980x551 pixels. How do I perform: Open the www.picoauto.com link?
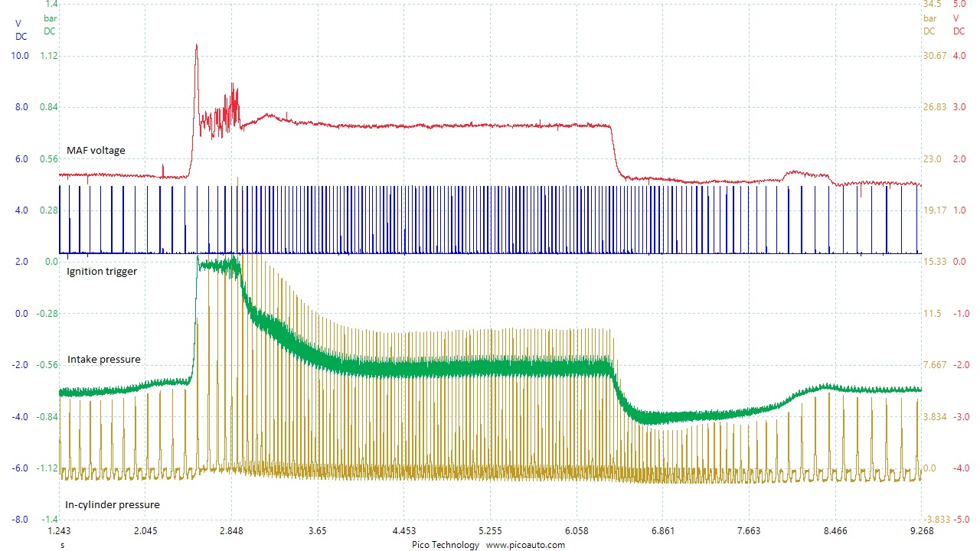(x=525, y=545)
